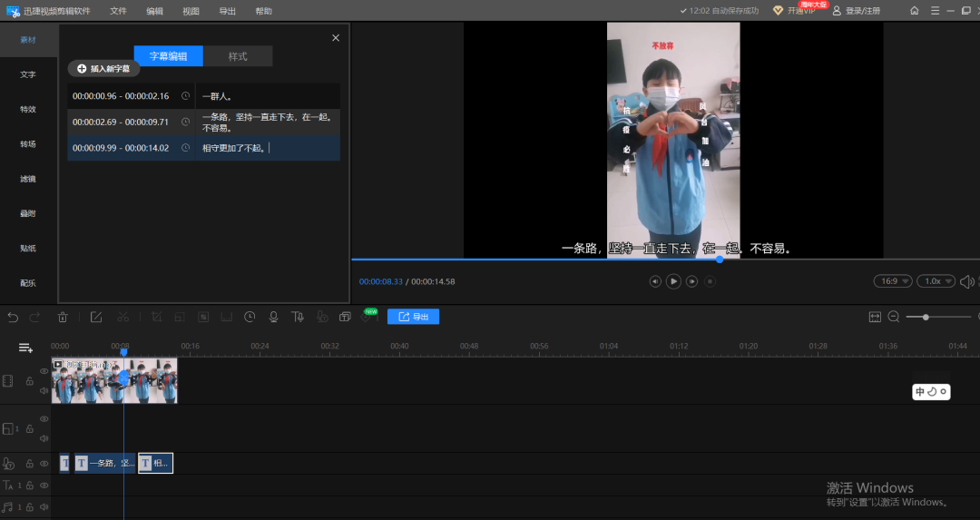
Task: Open the 滤镜 sidebar section
Action: 28,179
